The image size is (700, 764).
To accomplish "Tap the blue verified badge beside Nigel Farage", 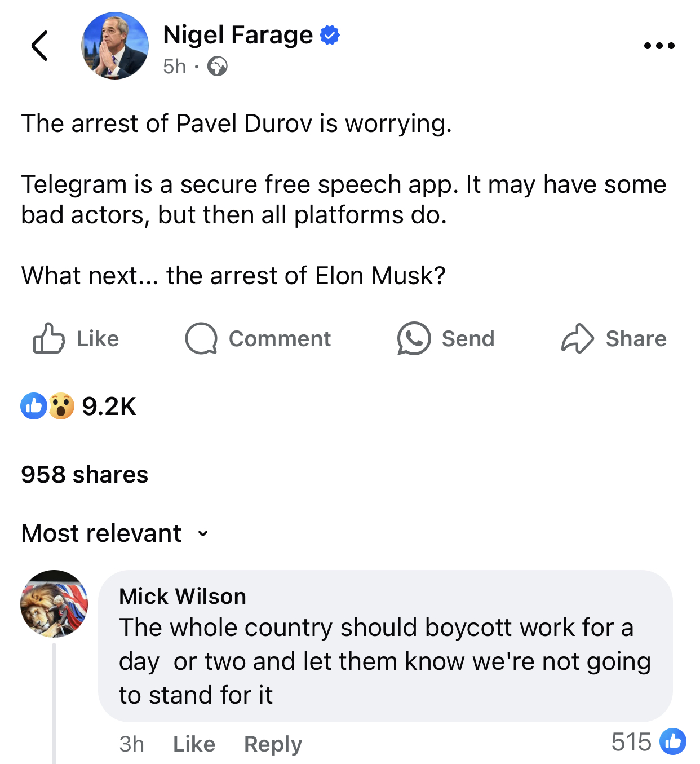I will point(330,35).
